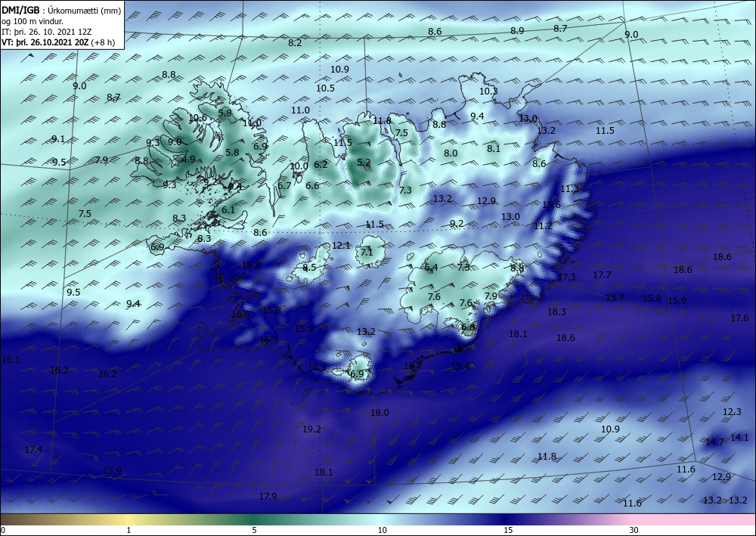
Task: Click the '0' label on the colour scale
Action: tap(3, 531)
